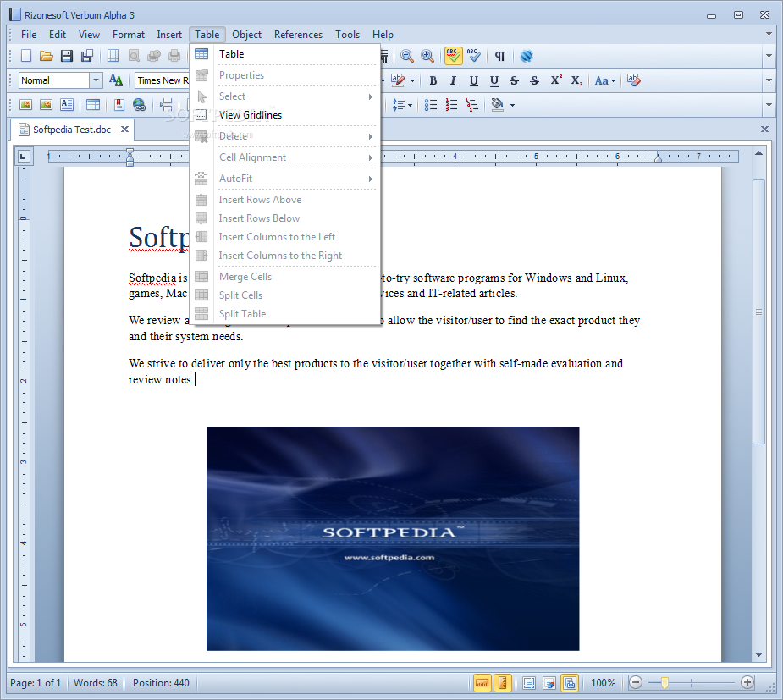Toggle single underline
This screenshot has height=700, width=783.
473,80
